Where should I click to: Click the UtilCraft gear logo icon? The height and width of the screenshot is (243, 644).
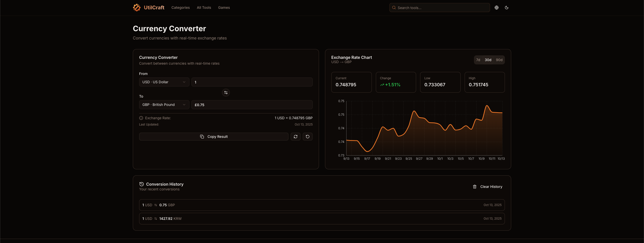(x=137, y=8)
